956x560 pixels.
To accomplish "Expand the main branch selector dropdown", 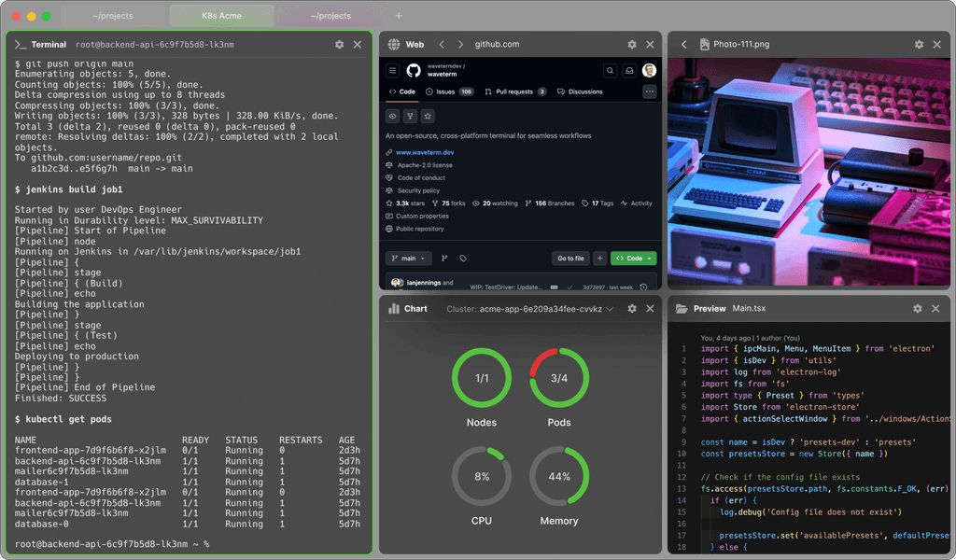I will tap(409, 259).
